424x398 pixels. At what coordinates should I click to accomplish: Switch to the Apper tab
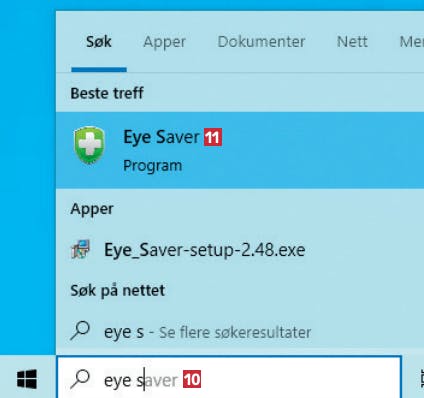coord(164,42)
